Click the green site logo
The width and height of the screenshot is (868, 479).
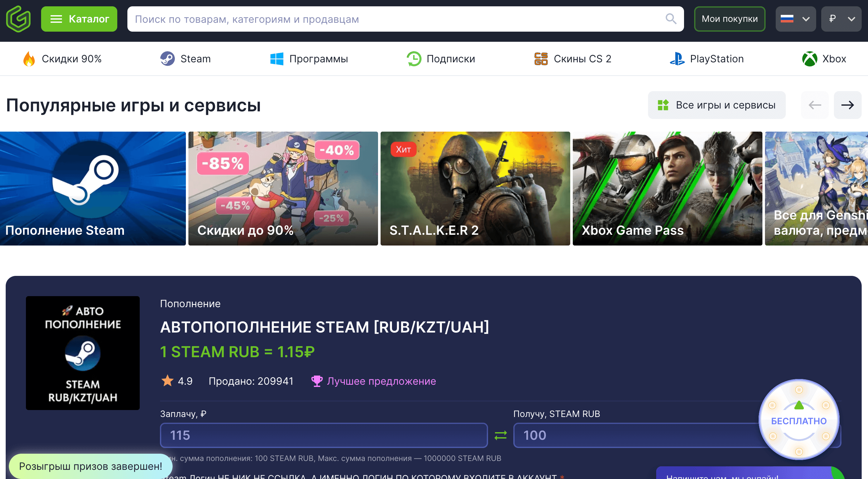(x=19, y=19)
